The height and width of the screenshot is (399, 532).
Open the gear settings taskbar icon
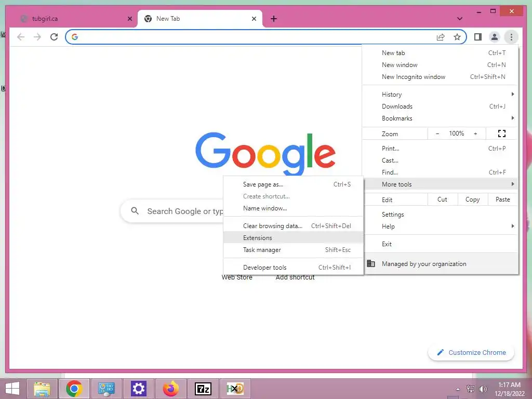[x=138, y=389]
